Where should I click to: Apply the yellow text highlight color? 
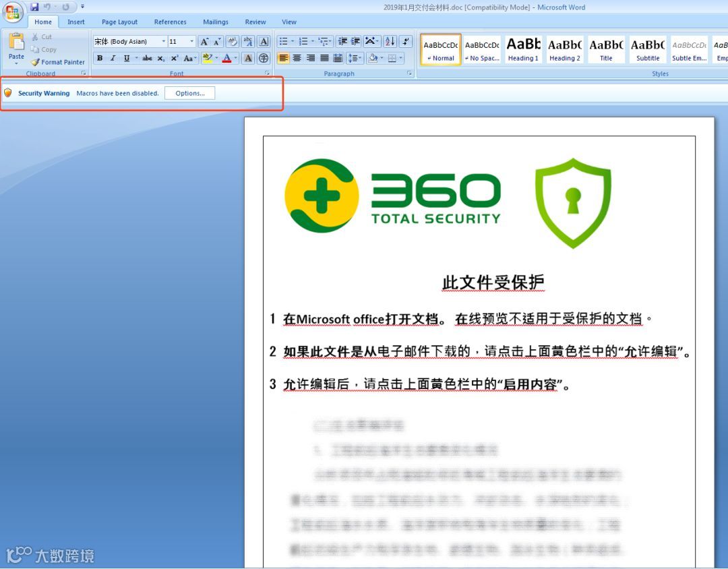click(x=207, y=58)
